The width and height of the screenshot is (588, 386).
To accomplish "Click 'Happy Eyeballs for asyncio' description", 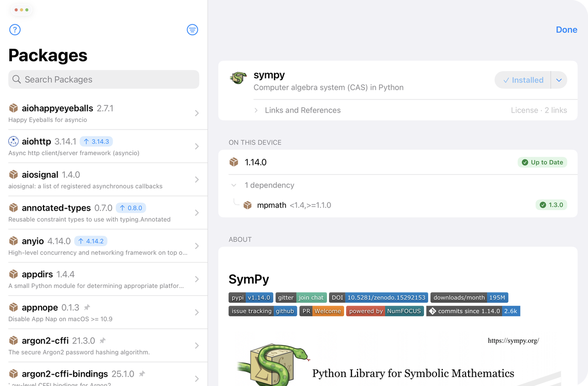I will point(48,120).
